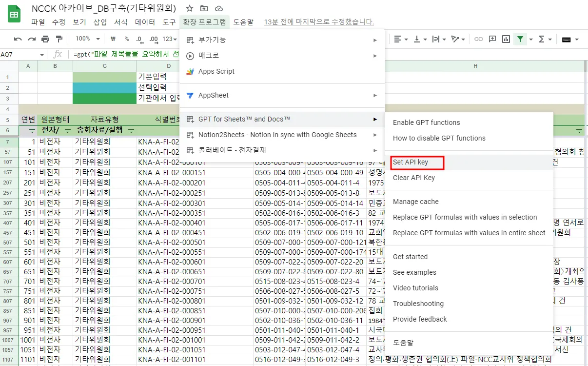Click the print icon
The width and height of the screenshot is (588, 366).
click(x=45, y=39)
